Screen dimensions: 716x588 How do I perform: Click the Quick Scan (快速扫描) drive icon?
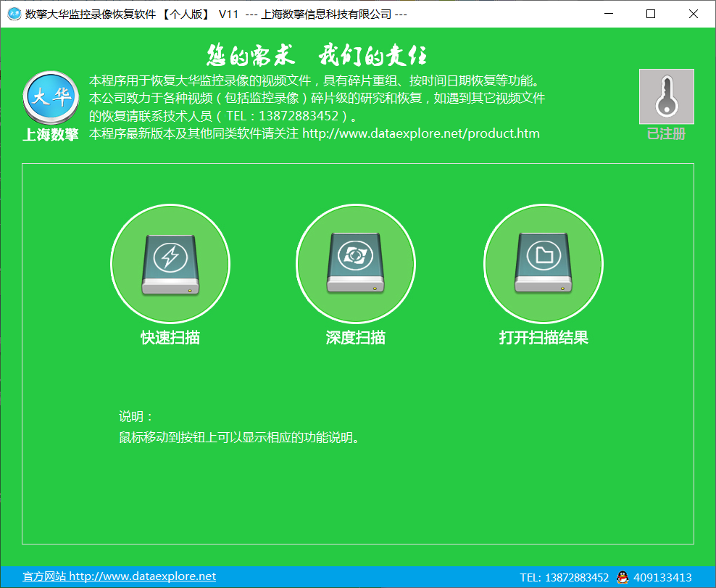(x=170, y=264)
